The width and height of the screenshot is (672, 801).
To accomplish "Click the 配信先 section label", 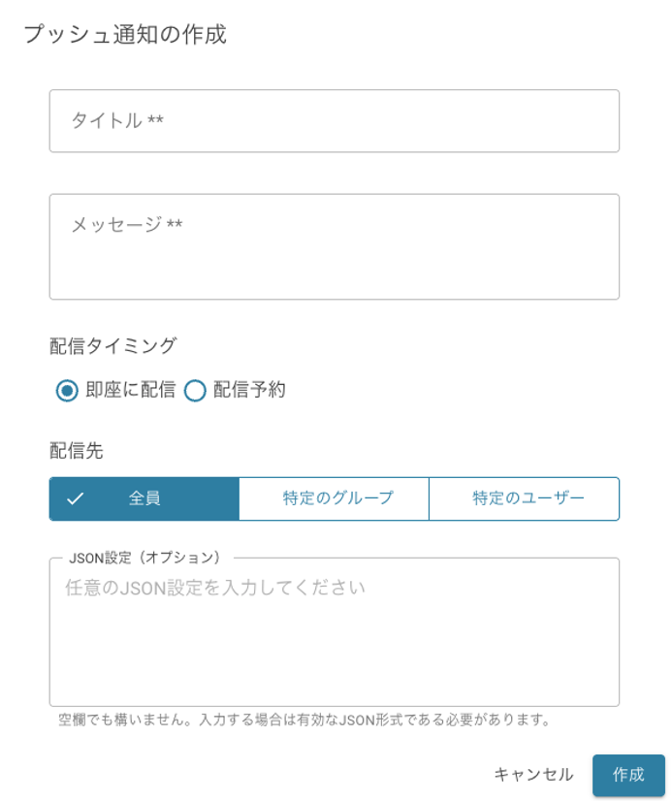I will 76,450.
